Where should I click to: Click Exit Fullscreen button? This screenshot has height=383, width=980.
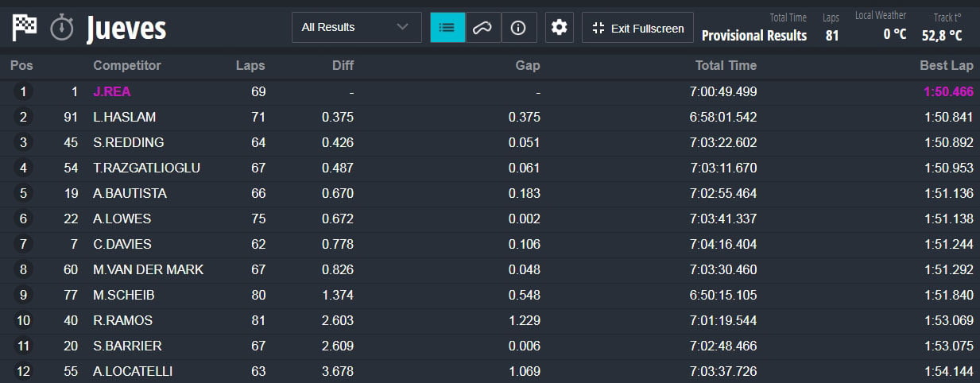(x=637, y=28)
